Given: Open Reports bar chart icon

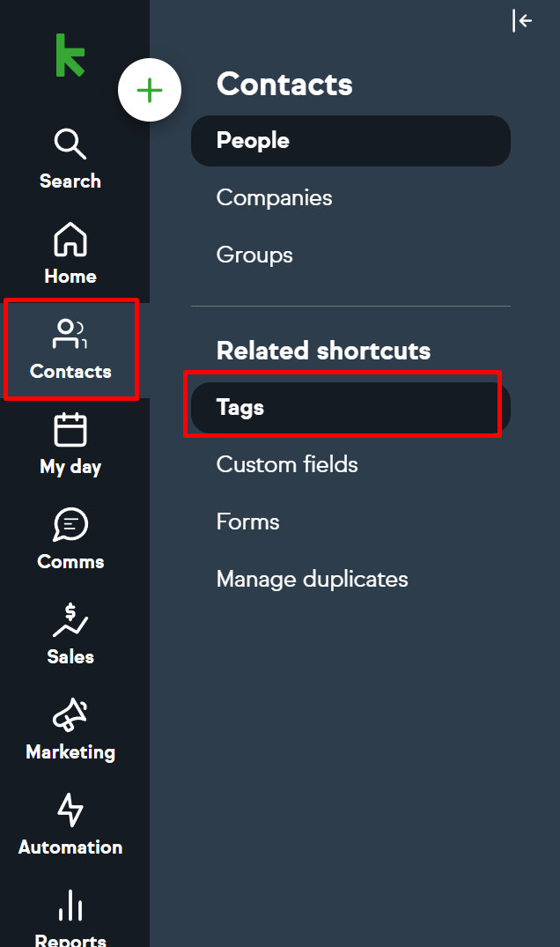Looking at the screenshot, I should pyautogui.click(x=70, y=906).
